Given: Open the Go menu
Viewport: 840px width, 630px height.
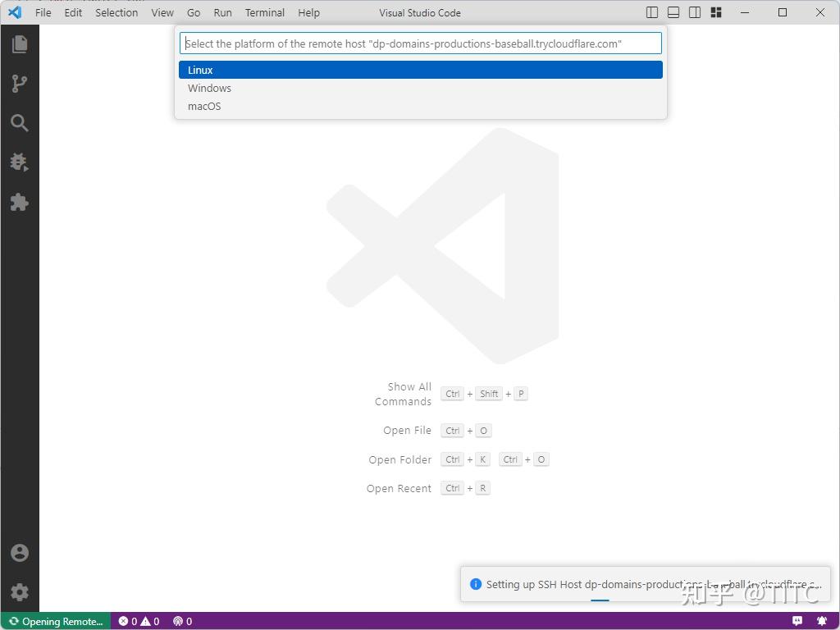Looking at the screenshot, I should click(x=194, y=12).
